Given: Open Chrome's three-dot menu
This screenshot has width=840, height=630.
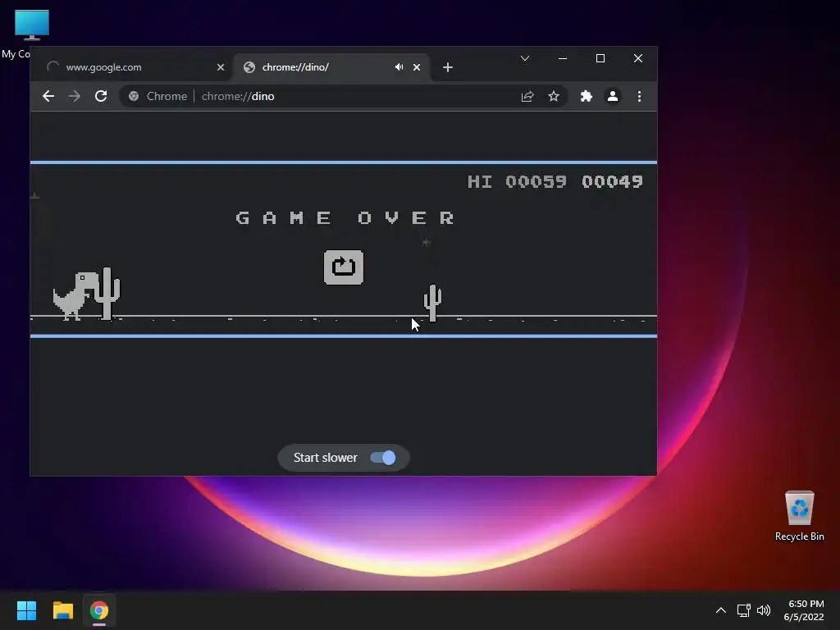Looking at the screenshot, I should pos(639,97).
